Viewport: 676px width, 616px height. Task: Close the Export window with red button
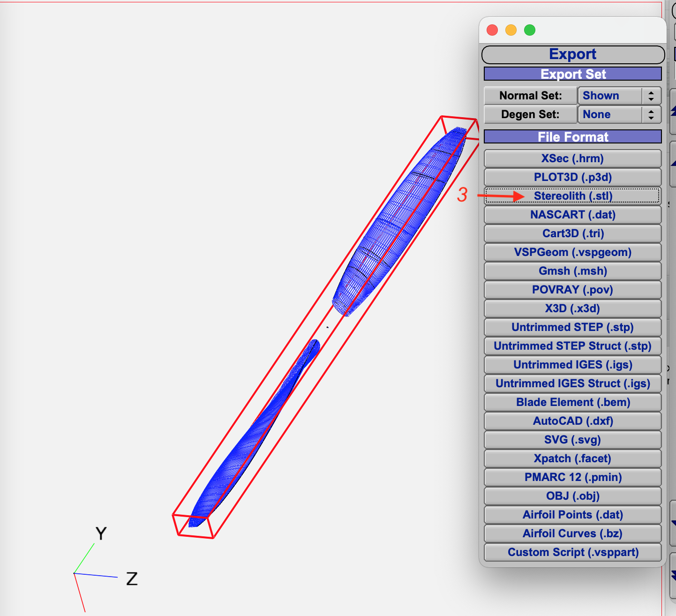pyautogui.click(x=492, y=30)
